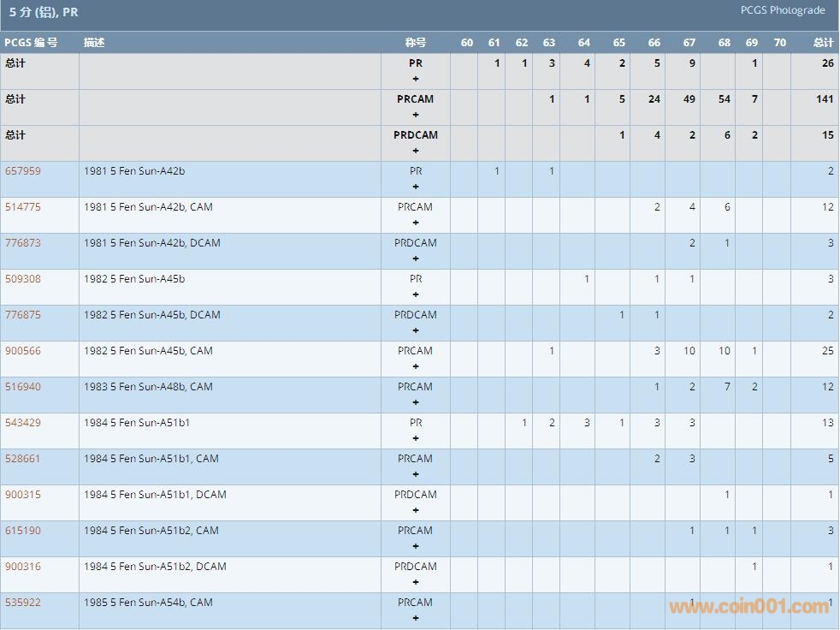Select PCGS number 509308

tap(22, 279)
